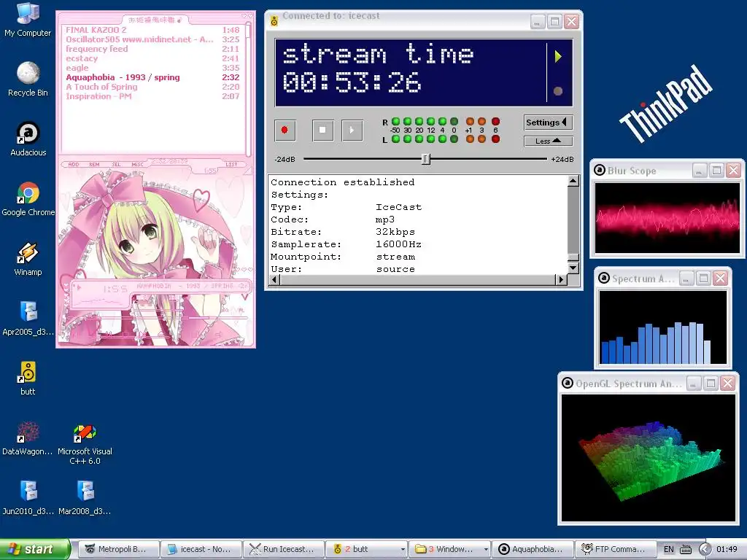Switch to Aquaphobia... taskbar button
This screenshot has height=560, width=747.
click(x=532, y=549)
